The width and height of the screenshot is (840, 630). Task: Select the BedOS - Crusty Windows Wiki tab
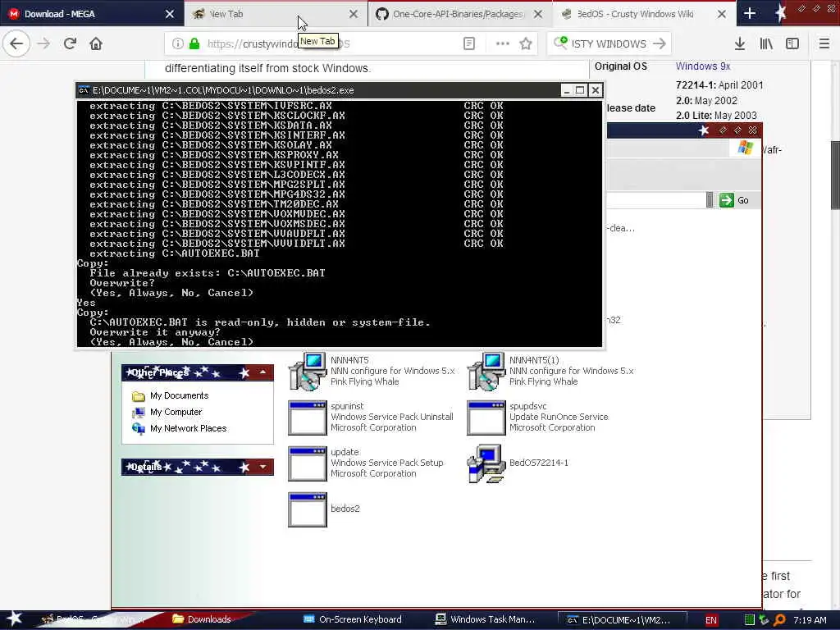643,14
